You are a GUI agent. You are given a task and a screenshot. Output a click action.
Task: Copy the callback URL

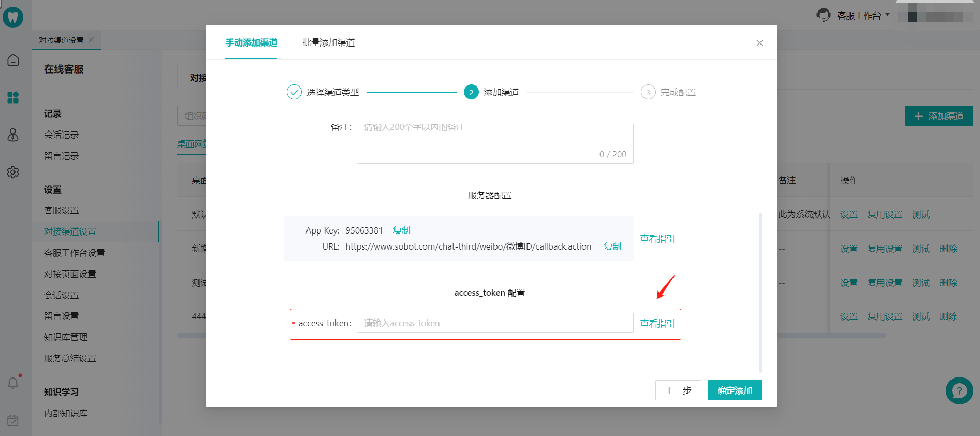(612, 246)
